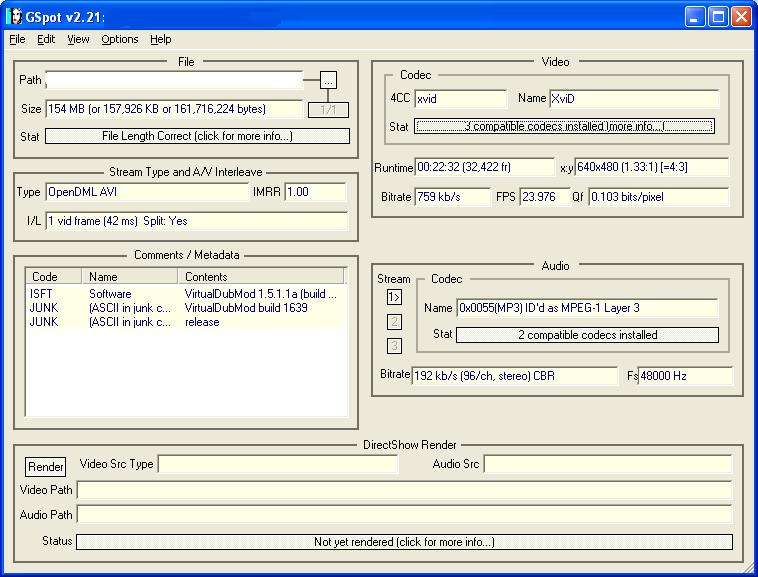Click the video Bitrate field 759 kb/s
Viewport: 758px width, 577px height.
(x=452, y=197)
